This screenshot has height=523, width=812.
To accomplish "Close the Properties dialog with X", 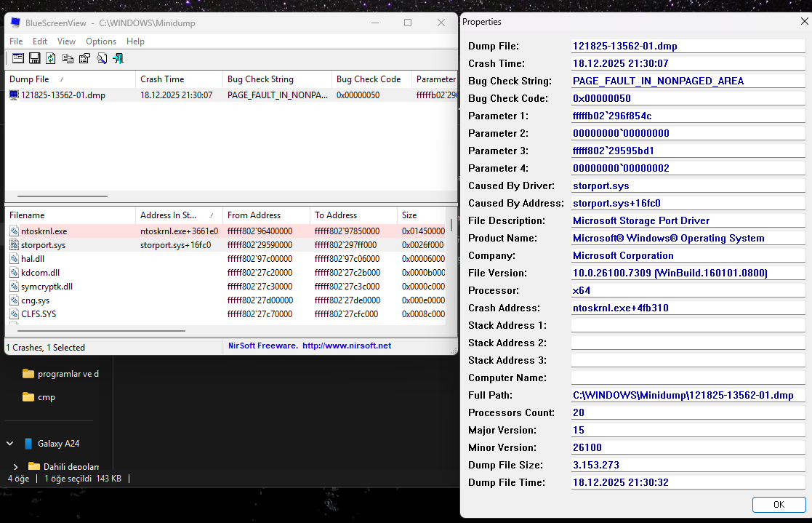I will (x=804, y=21).
